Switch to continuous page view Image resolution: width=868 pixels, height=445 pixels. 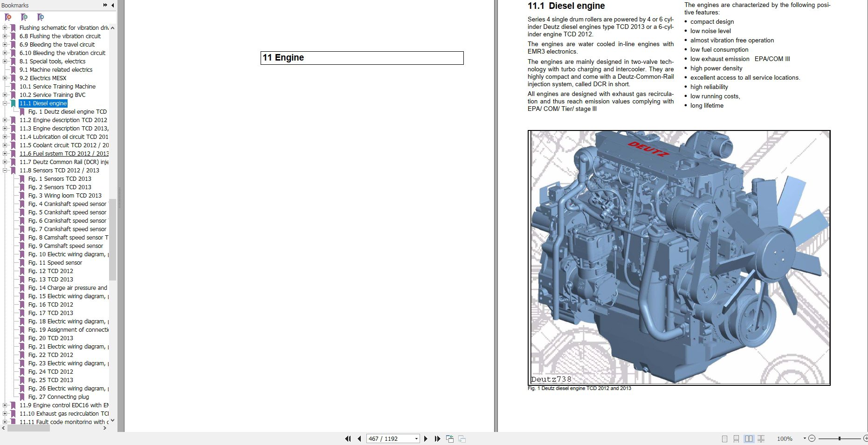736,438
